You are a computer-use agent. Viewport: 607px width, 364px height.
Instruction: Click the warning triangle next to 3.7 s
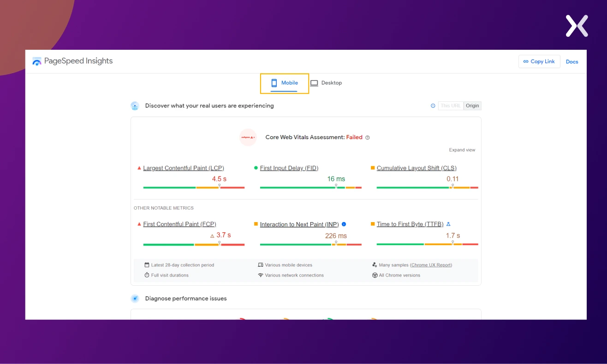(212, 236)
